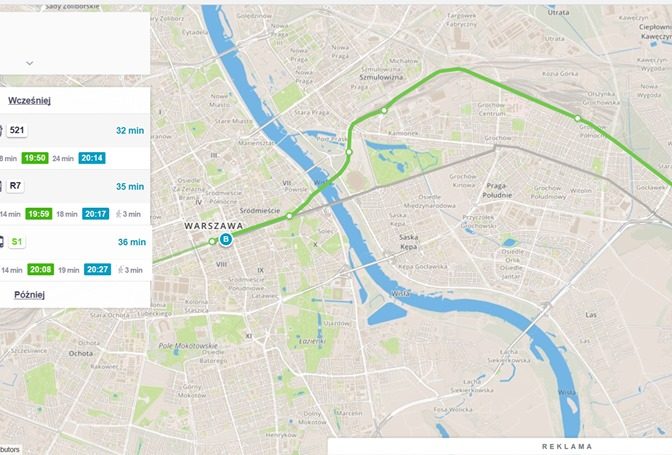The height and width of the screenshot is (455, 672).
Task: Click the 20:14 arrival time badge
Action: tap(92, 158)
